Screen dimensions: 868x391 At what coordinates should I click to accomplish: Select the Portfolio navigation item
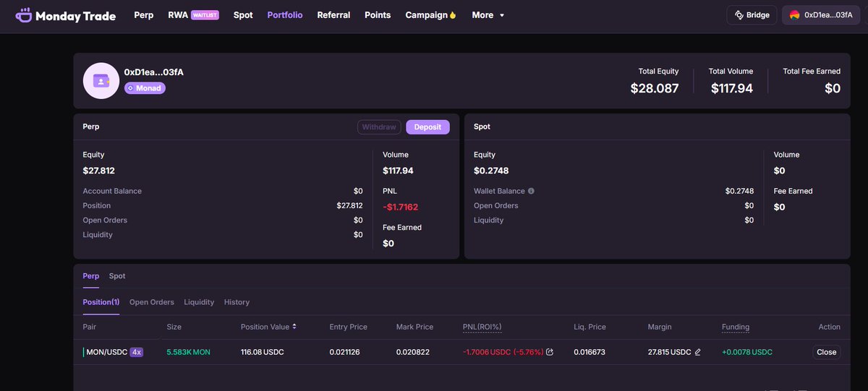pyautogui.click(x=285, y=15)
